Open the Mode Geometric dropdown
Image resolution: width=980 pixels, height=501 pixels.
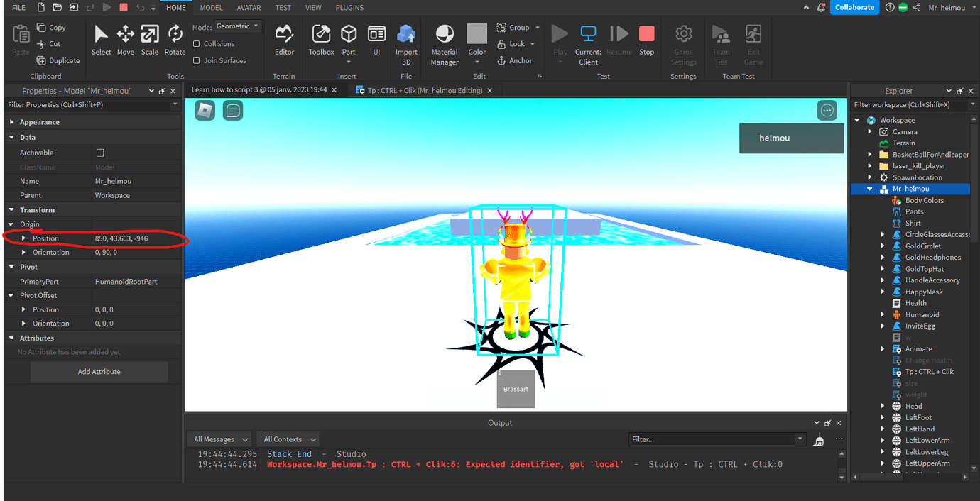tap(238, 26)
